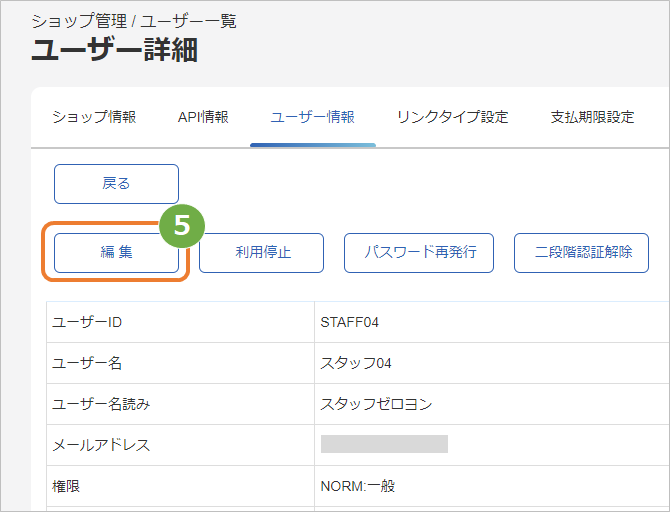Click the ユーザー名読み row label
Viewport: 670px width, 512px height.
(x=101, y=404)
